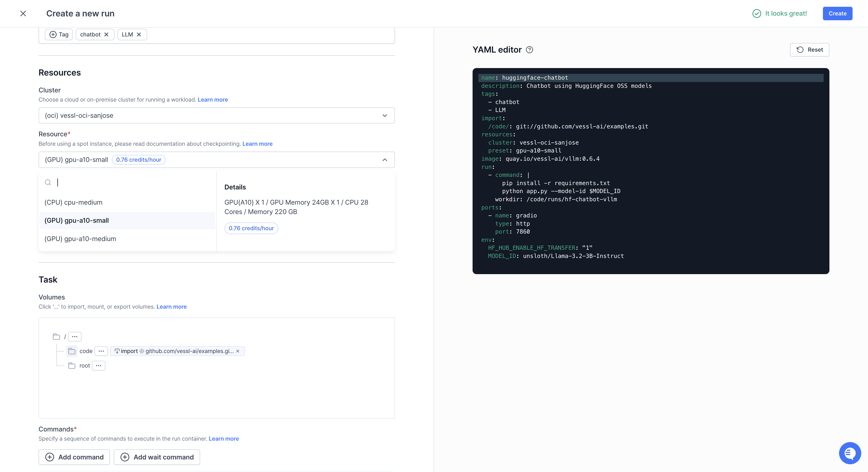Click the Create button
The image size is (868, 472).
837,14
